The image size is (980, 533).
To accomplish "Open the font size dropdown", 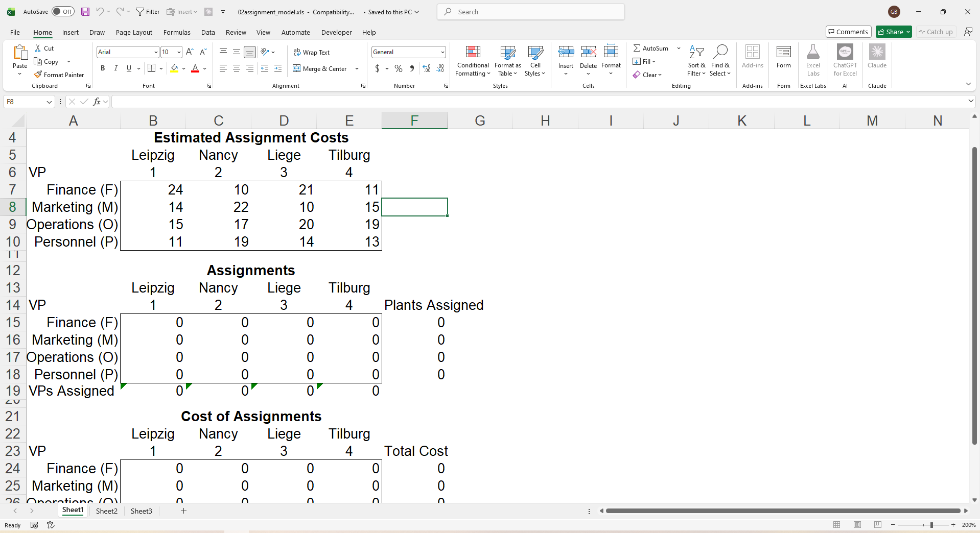I will (x=179, y=52).
